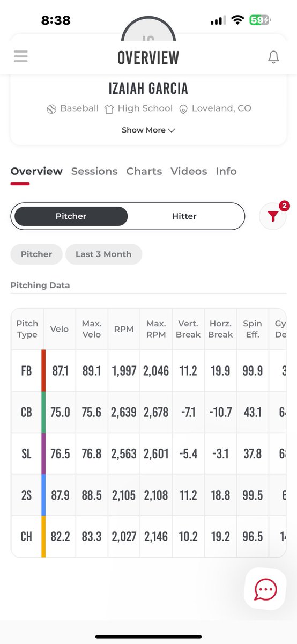Open the Charts tab
297x644 pixels.
click(144, 171)
